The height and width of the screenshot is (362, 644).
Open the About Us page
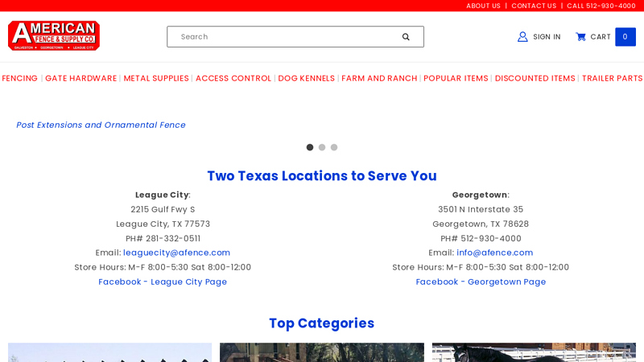[483, 6]
